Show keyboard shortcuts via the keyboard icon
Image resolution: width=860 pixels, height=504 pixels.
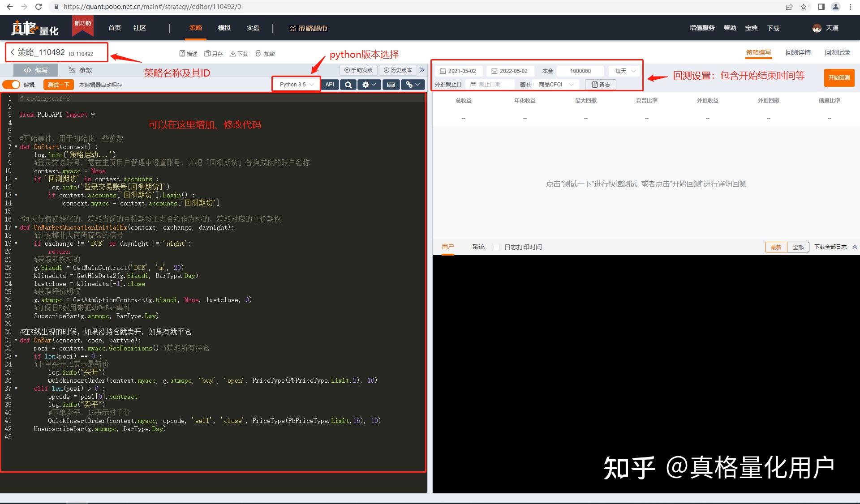point(390,84)
